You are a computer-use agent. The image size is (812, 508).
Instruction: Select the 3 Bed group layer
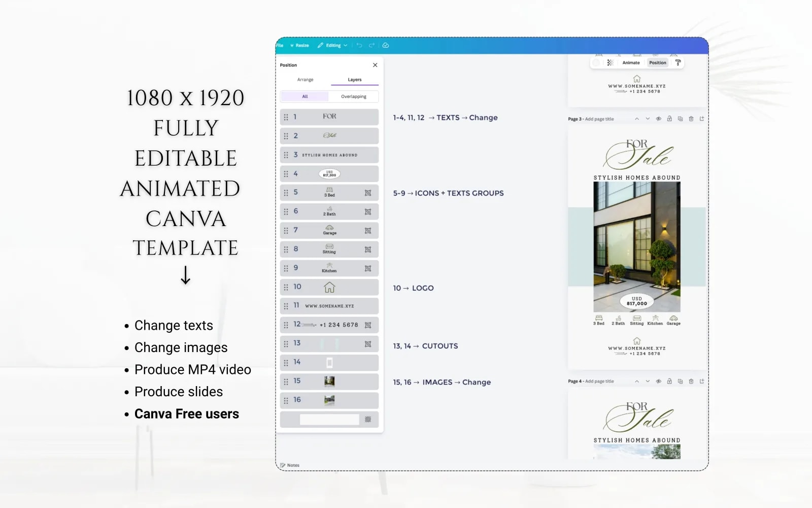[329, 193]
